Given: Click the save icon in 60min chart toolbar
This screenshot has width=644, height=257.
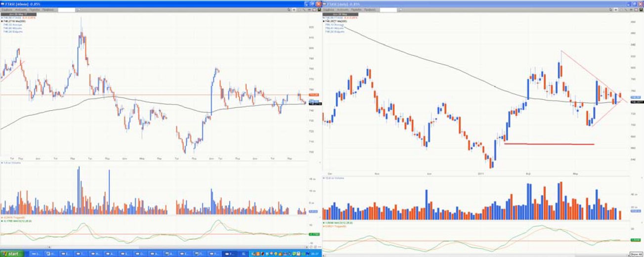Looking at the screenshot, I should click(x=319, y=9).
